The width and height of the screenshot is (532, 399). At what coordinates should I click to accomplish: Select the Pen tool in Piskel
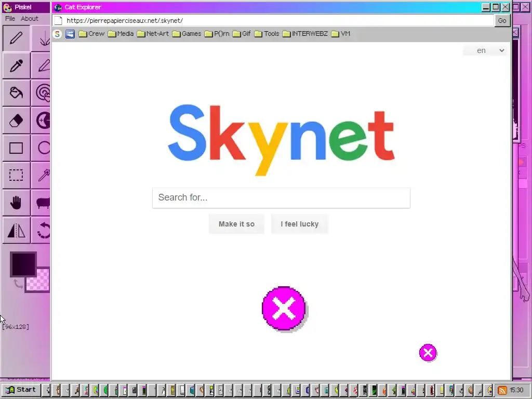coord(16,38)
